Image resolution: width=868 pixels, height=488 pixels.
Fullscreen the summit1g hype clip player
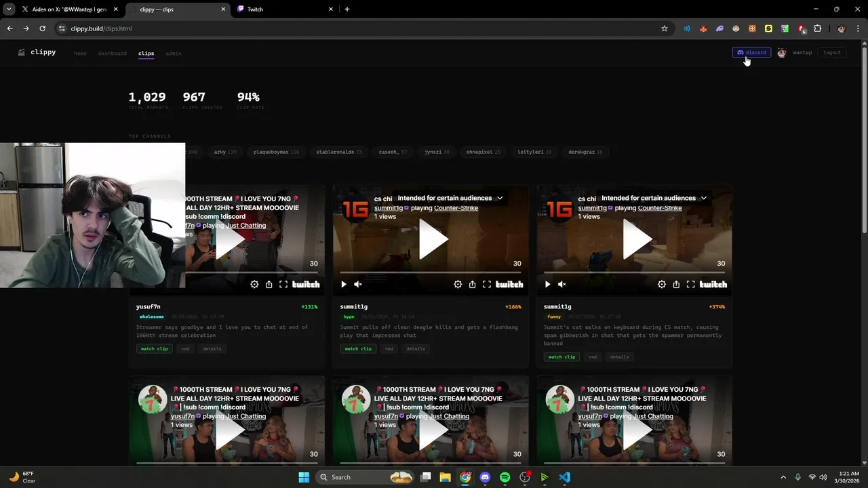click(x=487, y=285)
